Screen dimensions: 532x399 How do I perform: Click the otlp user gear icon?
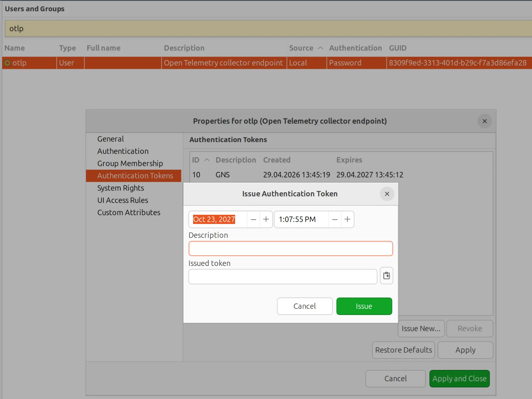tap(7, 63)
